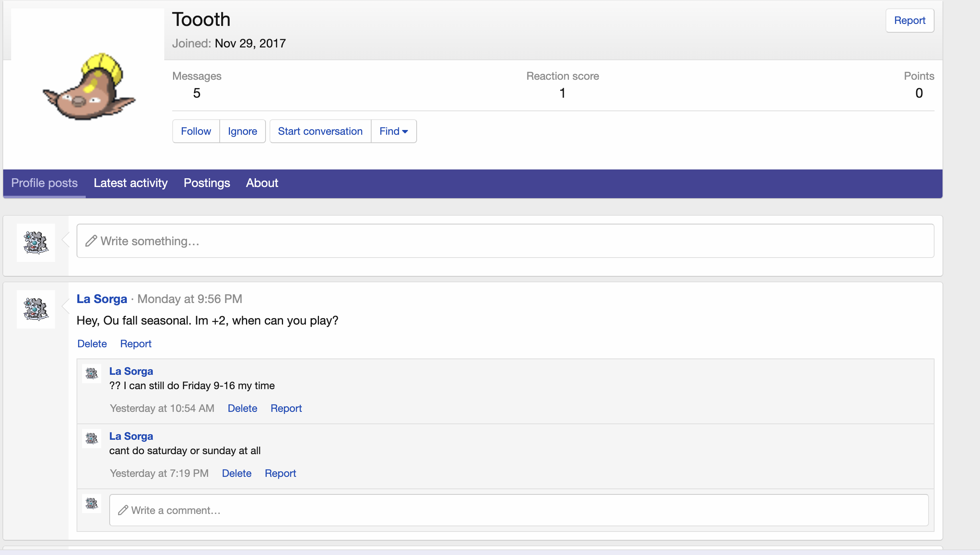
Task: Click the Messages count of 5
Action: [197, 93]
